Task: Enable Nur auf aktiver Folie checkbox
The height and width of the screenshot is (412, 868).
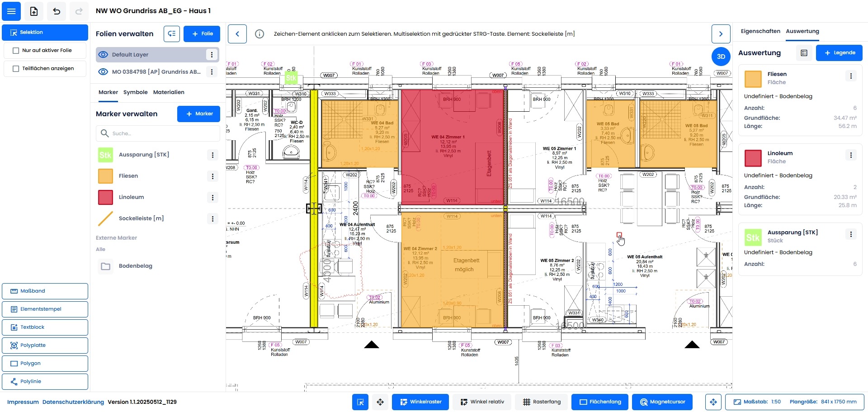Action: pos(16,51)
